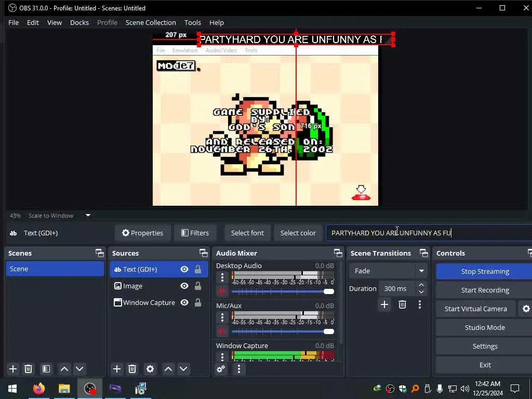Lock the Text (GDI+) source
This screenshot has width=532, height=399.
coord(198,269)
